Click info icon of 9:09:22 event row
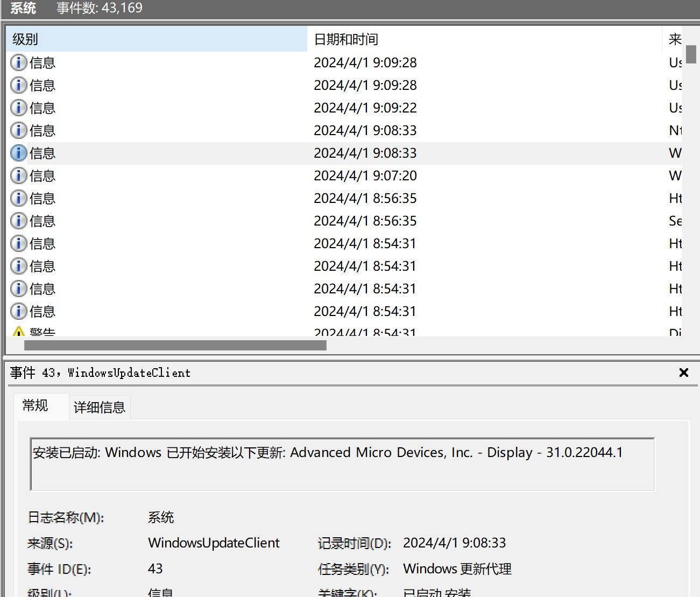Viewport: 700px width, 597px height. tap(19, 108)
